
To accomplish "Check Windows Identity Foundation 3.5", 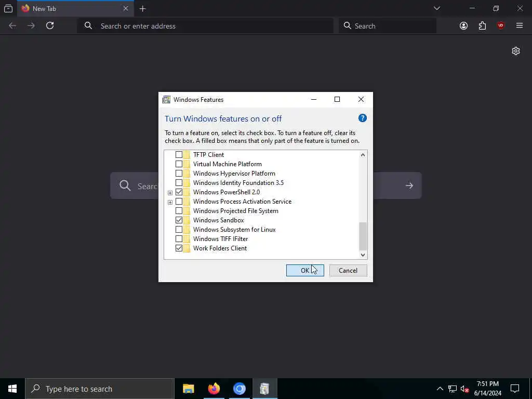I will [179, 183].
